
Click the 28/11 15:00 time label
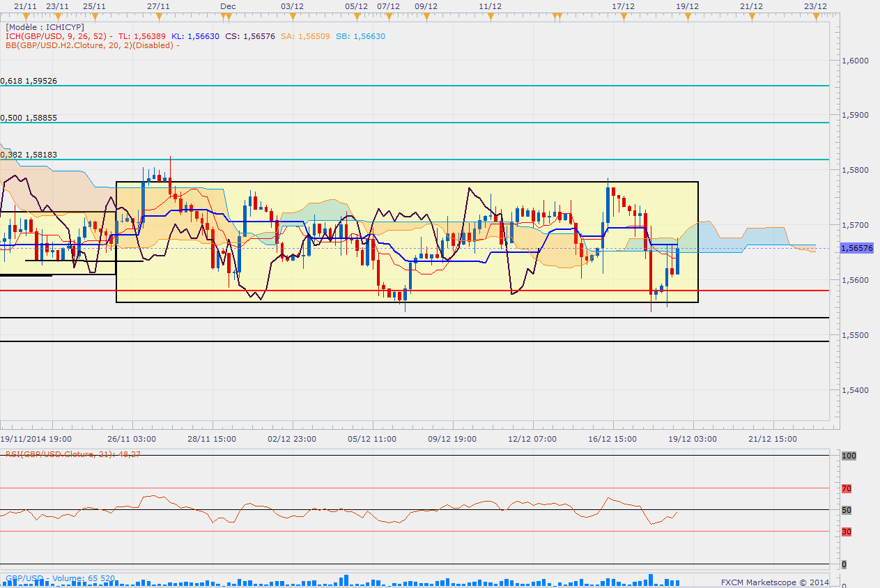(x=213, y=439)
